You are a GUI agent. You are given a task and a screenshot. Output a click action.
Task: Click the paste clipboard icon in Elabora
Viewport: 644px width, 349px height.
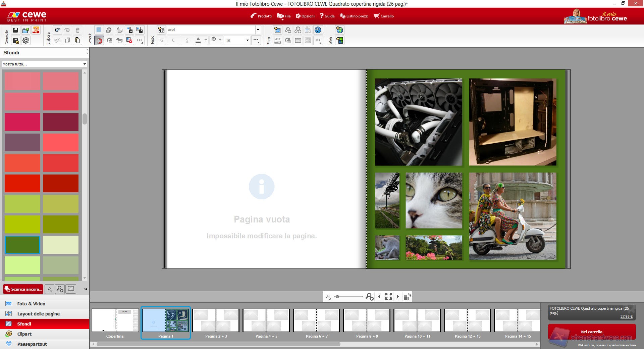click(x=77, y=41)
